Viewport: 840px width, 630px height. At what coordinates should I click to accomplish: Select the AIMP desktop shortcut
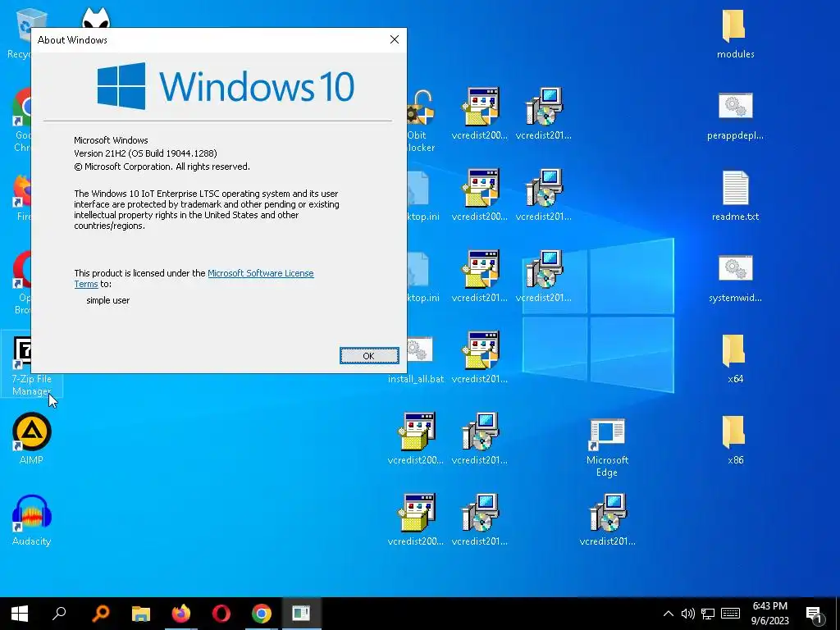tap(32, 438)
